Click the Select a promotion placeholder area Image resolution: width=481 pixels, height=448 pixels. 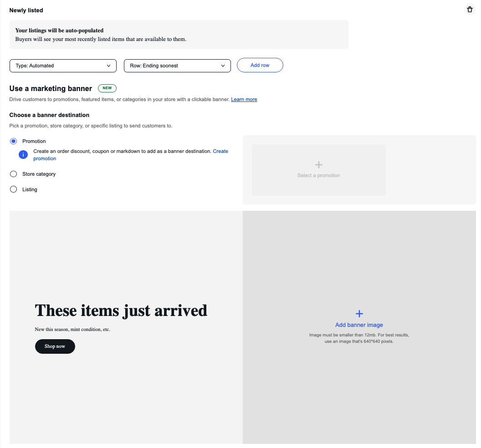(318, 170)
